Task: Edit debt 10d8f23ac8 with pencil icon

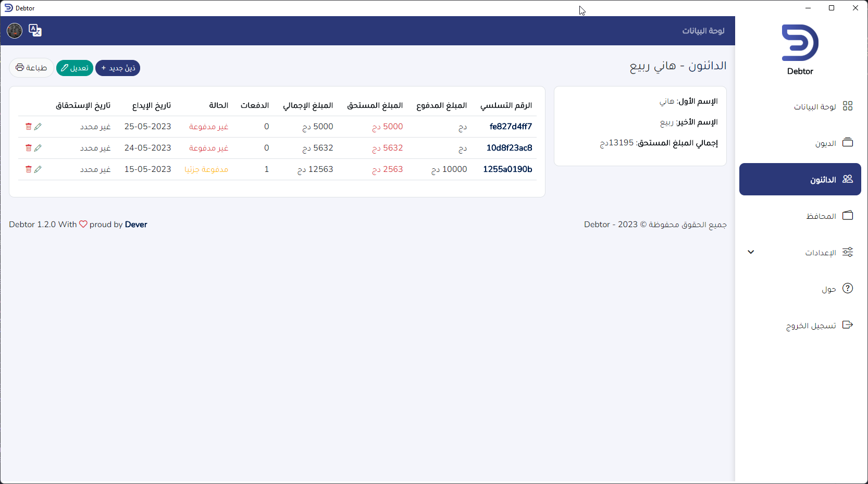Action: click(x=38, y=148)
